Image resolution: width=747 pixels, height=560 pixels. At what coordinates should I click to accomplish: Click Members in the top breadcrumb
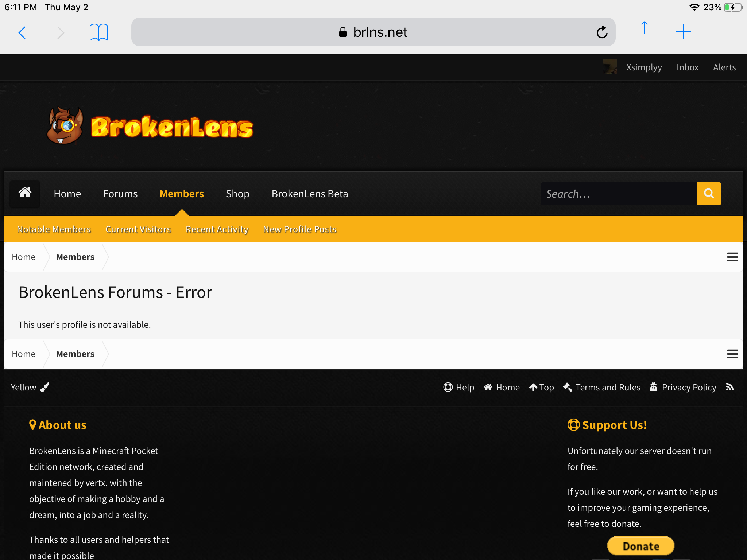(75, 257)
